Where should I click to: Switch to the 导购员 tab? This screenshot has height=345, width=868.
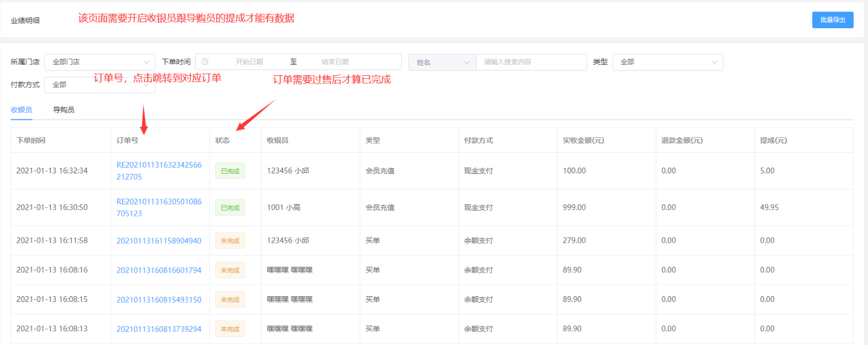tap(64, 110)
